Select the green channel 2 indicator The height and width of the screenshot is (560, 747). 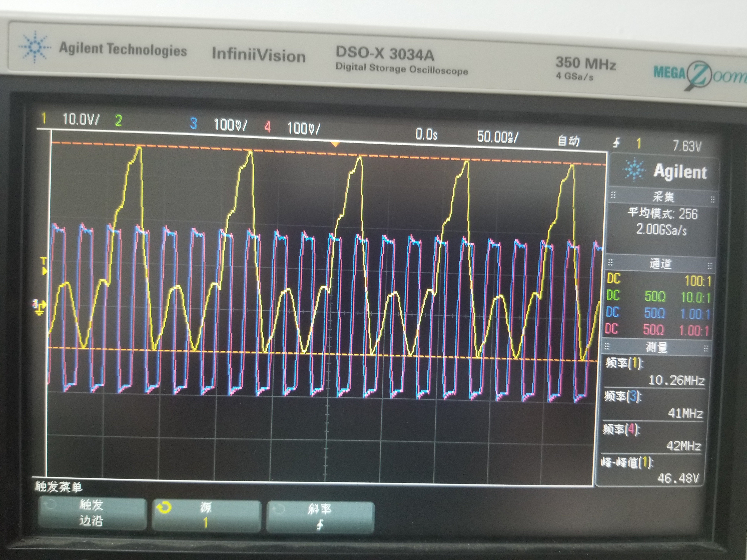click(118, 121)
